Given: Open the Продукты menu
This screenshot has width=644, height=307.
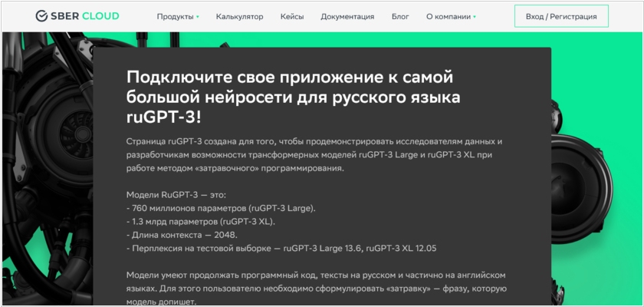Looking at the screenshot, I should click(x=175, y=16).
